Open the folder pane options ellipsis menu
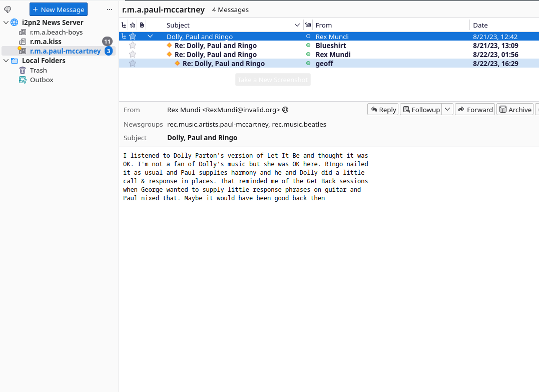 [109, 10]
